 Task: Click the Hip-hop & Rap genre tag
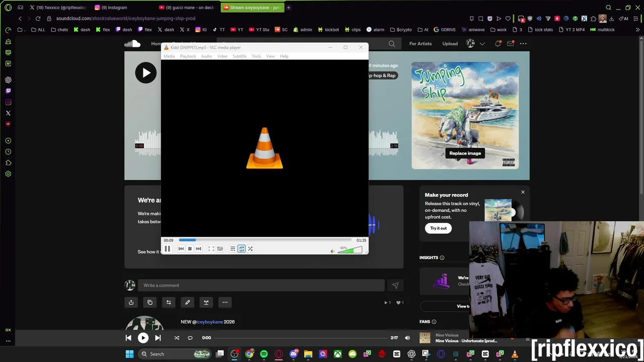pyautogui.click(x=382, y=75)
